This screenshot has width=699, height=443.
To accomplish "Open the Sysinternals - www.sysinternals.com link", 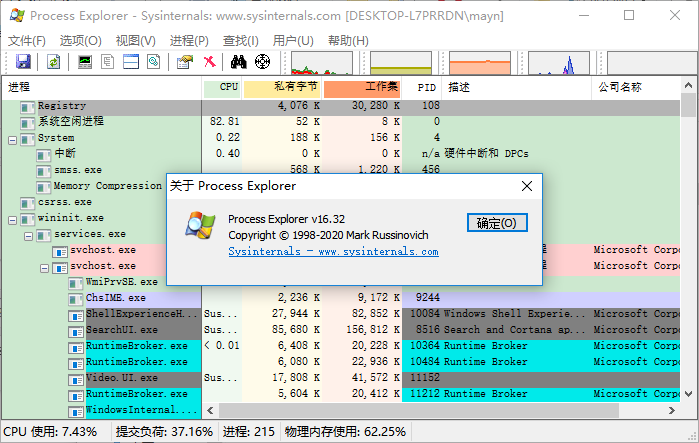I will tap(333, 251).
